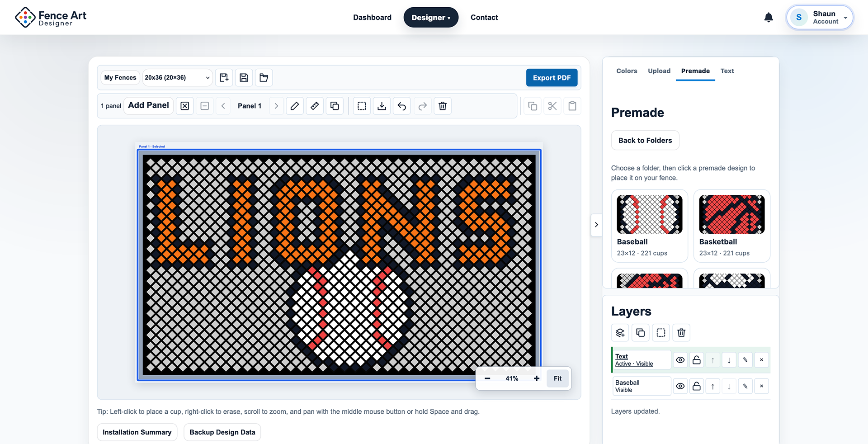This screenshot has height=444, width=868.
Task: Select the Basketball premade design thumbnail
Action: pyautogui.click(x=731, y=215)
